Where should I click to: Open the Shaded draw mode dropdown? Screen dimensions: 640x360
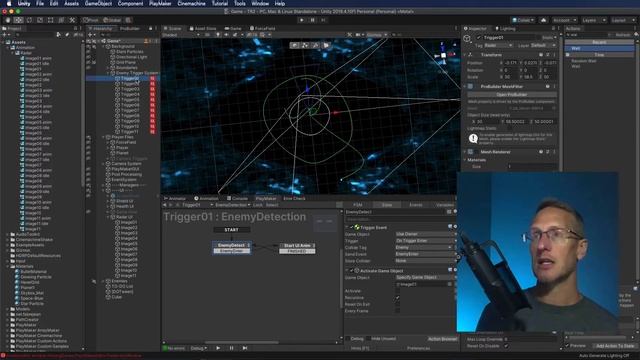coord(181,35)
